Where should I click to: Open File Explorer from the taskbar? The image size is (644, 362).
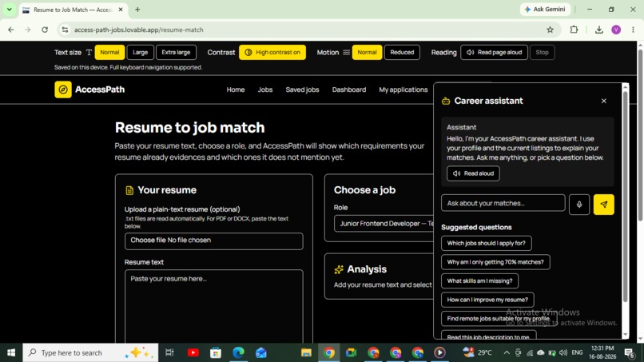point(306,352)
